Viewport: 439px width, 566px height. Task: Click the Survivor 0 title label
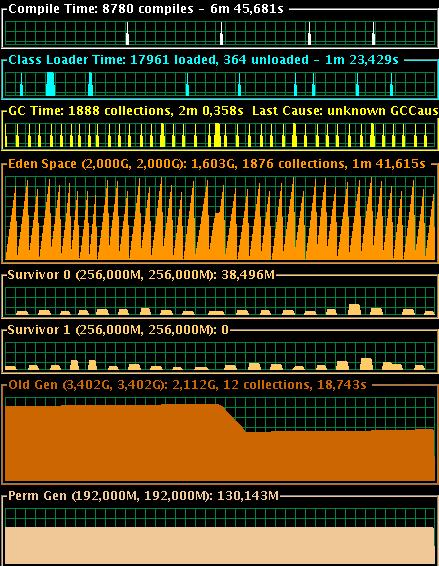pyautogui.click(x=141, y=275)
